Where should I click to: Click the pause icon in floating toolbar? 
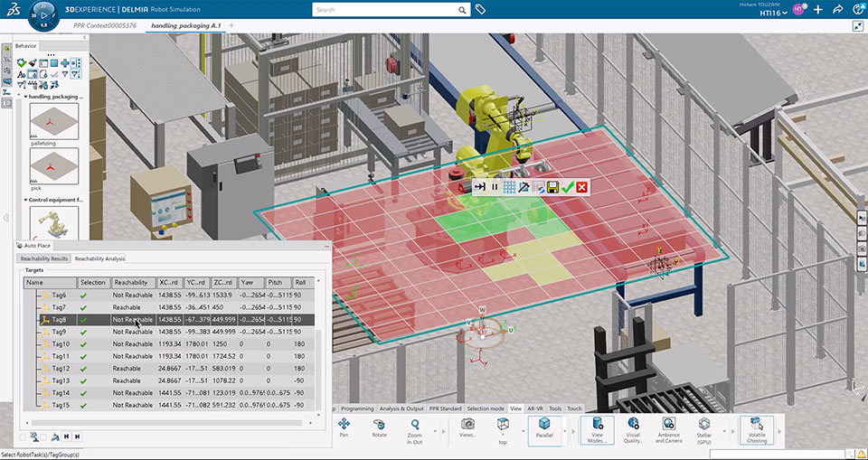pos(495,188)
